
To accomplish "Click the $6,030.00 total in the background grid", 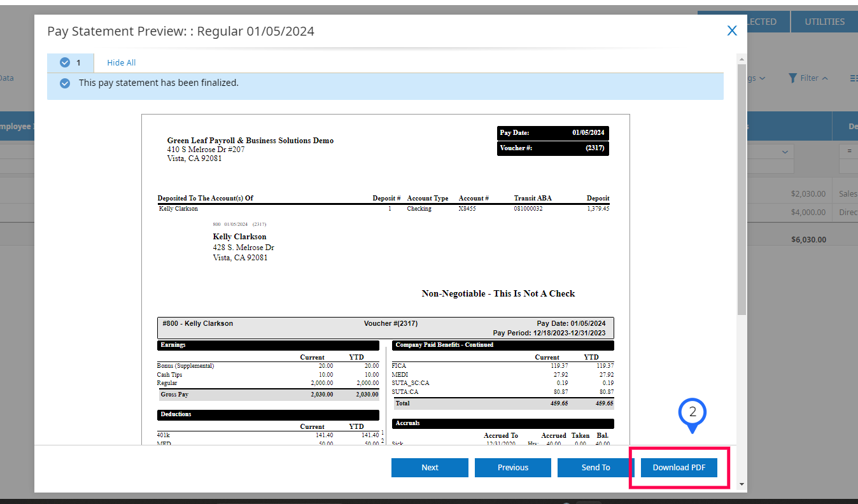I will pyautogui.click(x=808, y=239).
